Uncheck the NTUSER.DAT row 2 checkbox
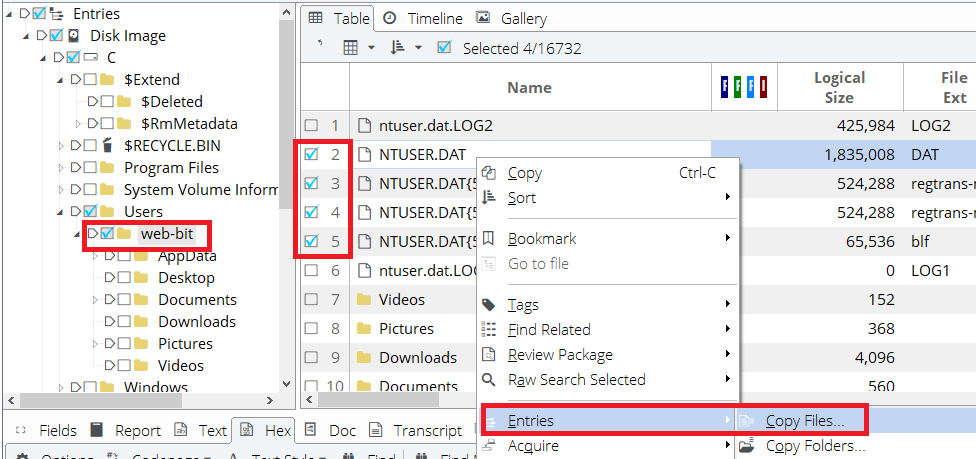This screenshot has width=976, height=459. (x=311, y=155)
